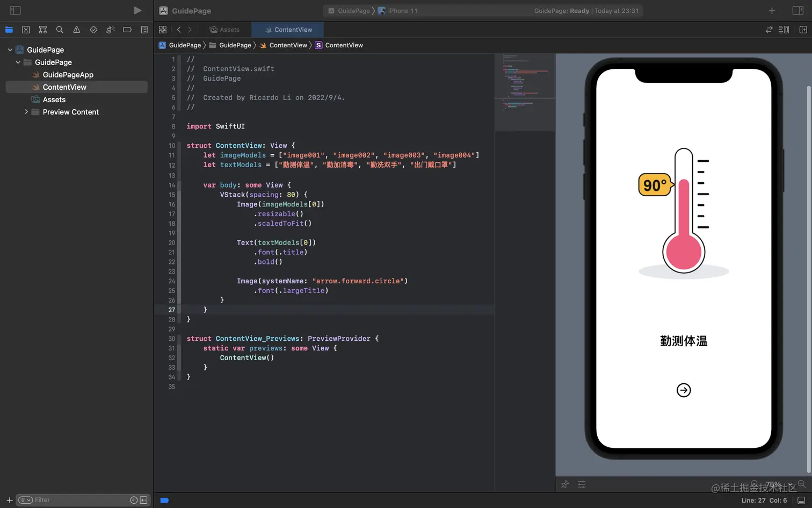This screenshot has height=508, width=812.
Task: Toggle the debug area panel
Action: click(801, 500)
